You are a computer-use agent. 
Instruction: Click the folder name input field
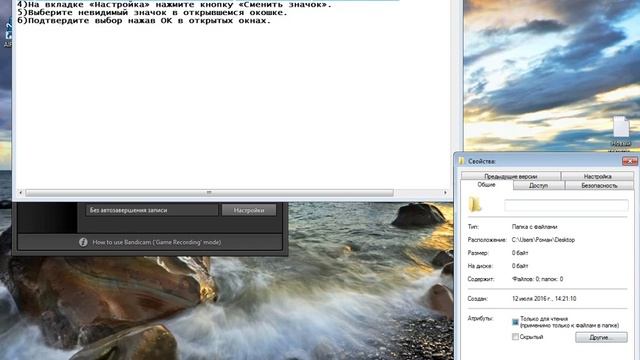(566, 205)
